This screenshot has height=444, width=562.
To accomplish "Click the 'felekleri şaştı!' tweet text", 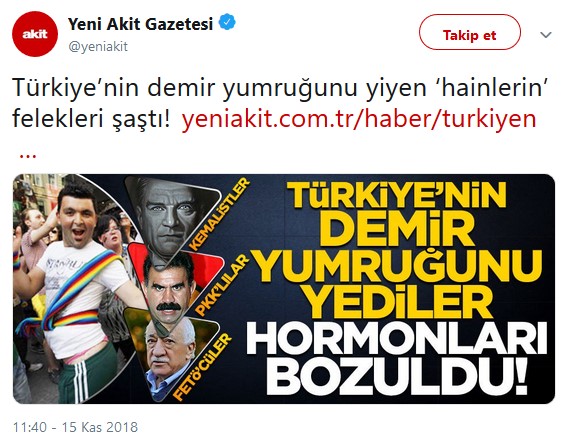I will point(92,119).
